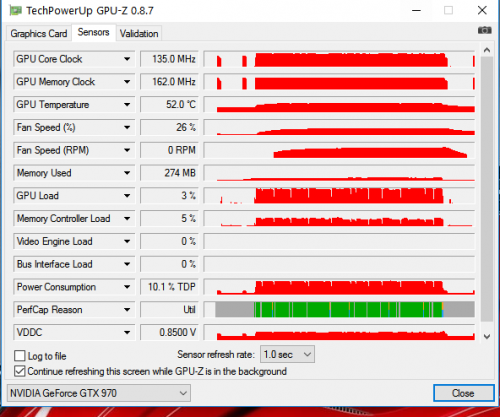Click the 26 % fan speed value
The width and height of the screenshot is (500, 417).
(169, 127)
